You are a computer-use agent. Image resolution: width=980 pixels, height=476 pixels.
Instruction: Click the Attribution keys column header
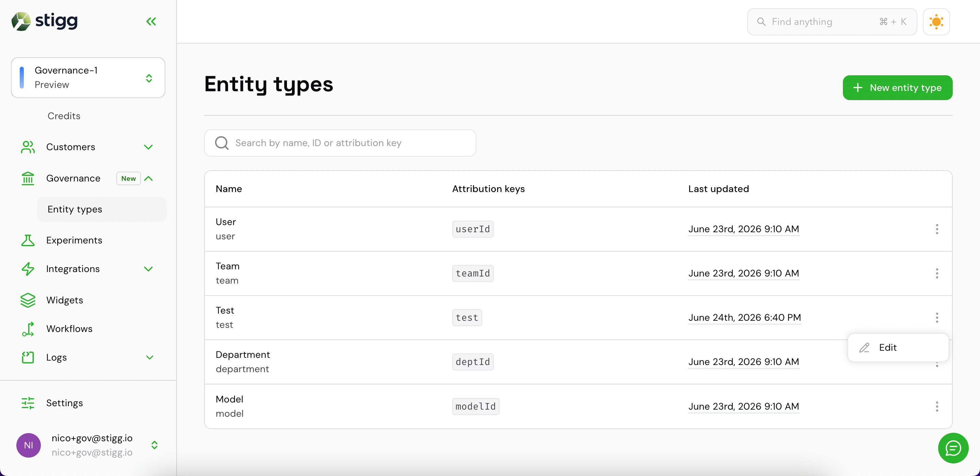pos(488,189)
